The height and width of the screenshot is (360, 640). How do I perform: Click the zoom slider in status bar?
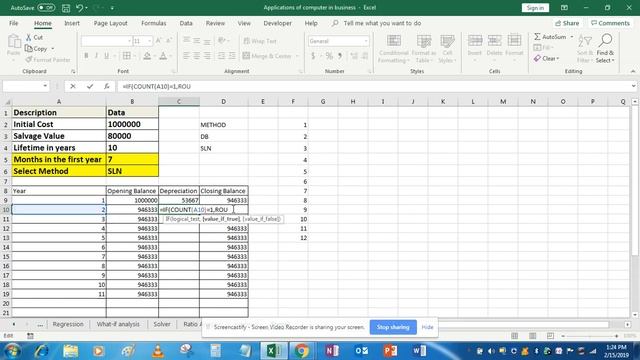coord(590,336)
